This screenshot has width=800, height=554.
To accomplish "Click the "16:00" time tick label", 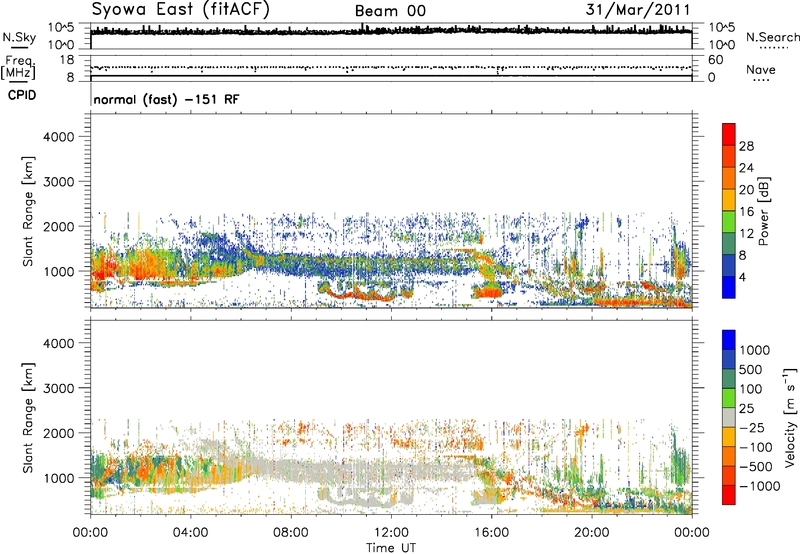I will pos(491,533).
